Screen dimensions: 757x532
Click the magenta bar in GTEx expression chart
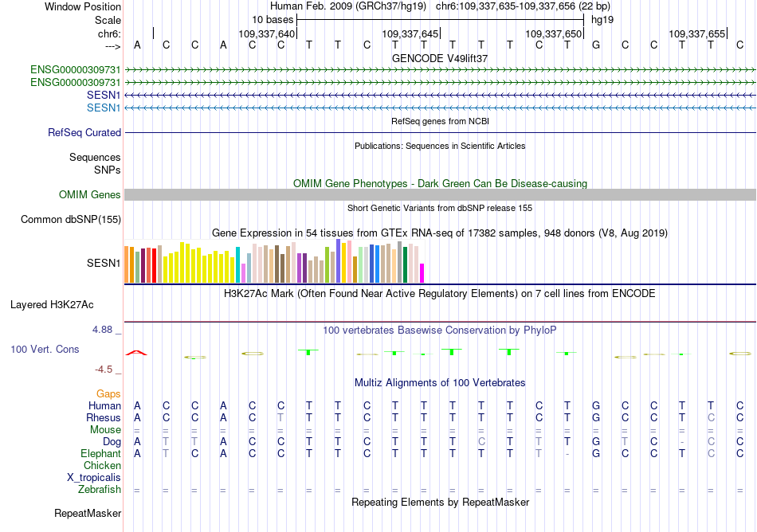coord(422,272)
